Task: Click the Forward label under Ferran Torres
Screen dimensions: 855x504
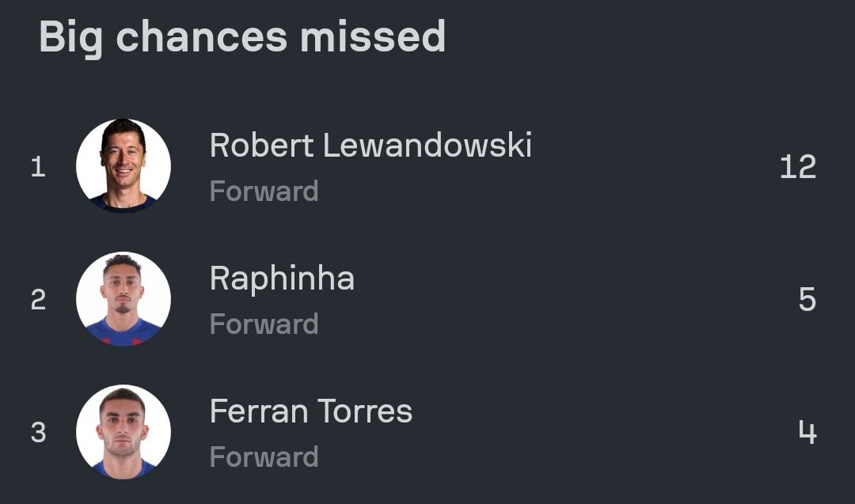Action: (x=264, y=457)
